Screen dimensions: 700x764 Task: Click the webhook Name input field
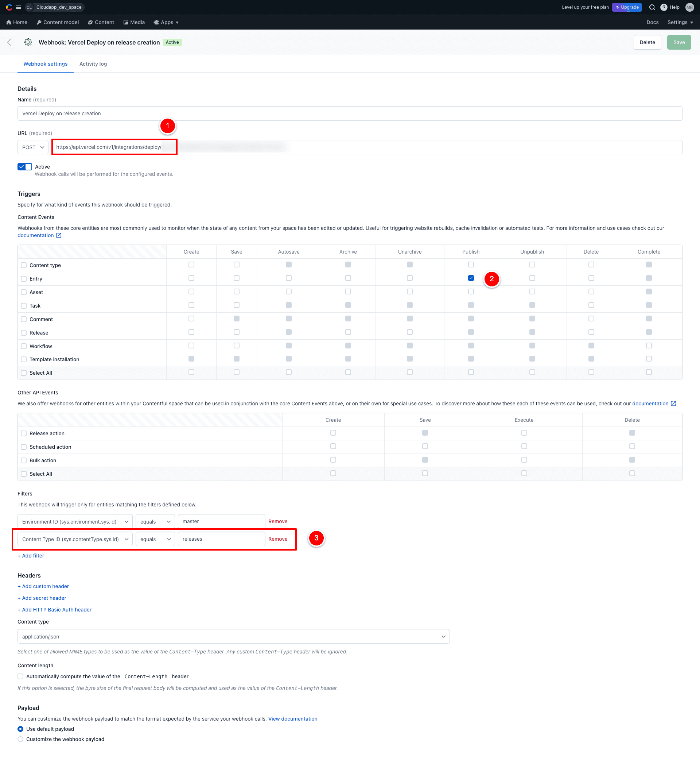coord(350,114)
